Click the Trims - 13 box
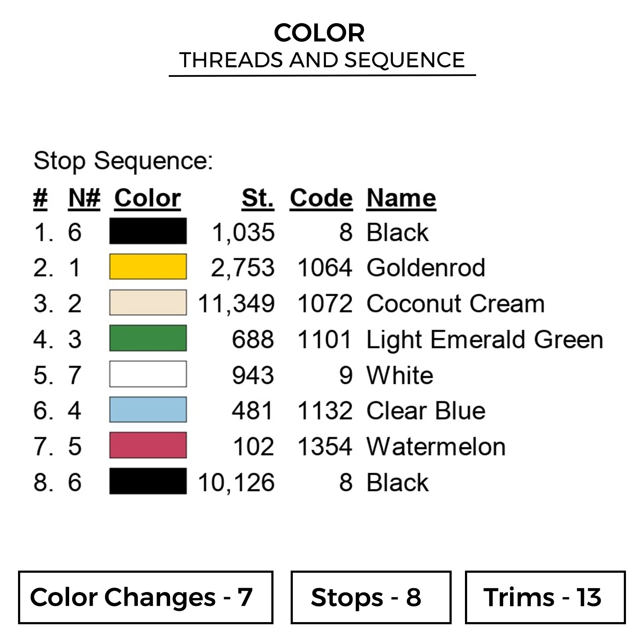The image size is (644, 644). pos(545,597)
